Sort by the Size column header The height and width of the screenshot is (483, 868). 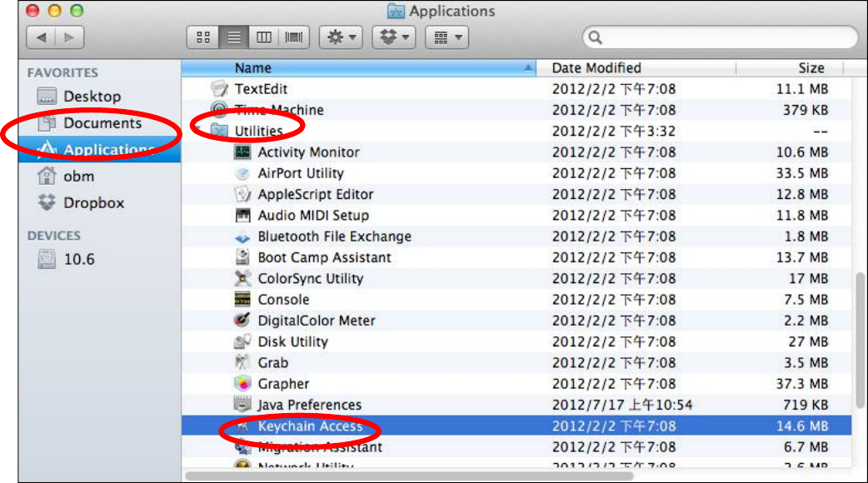(791, 68)
